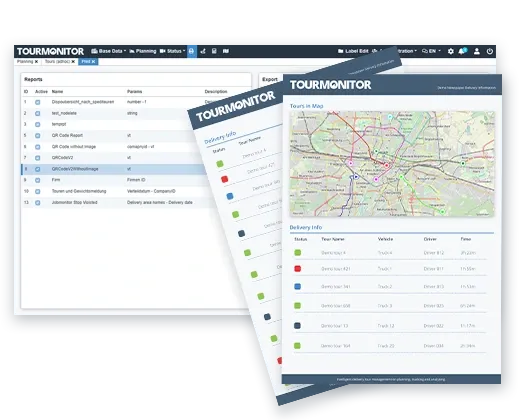Toggle Active checkbox for test_nodelete report

(x=38, y=113)
